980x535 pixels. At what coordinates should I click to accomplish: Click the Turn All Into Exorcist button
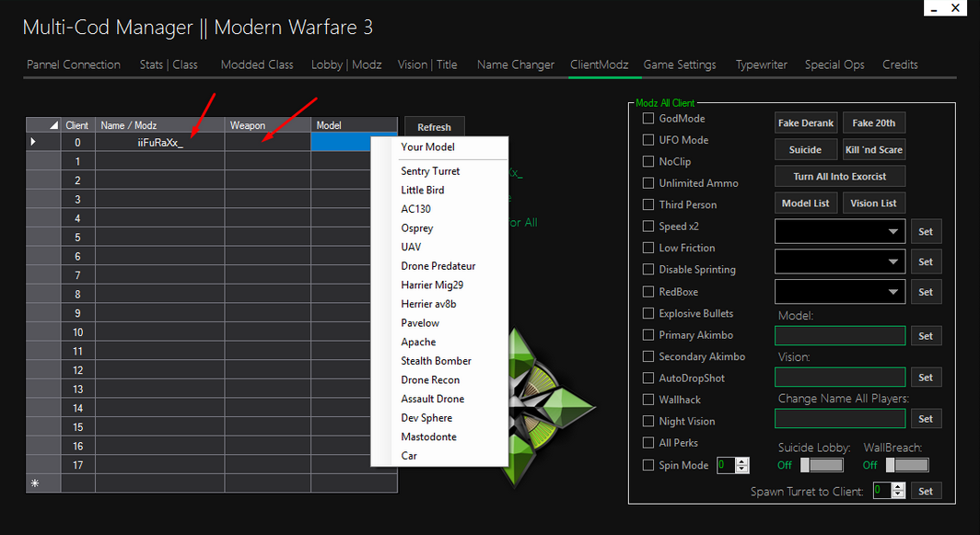click(x=840, y=176)
